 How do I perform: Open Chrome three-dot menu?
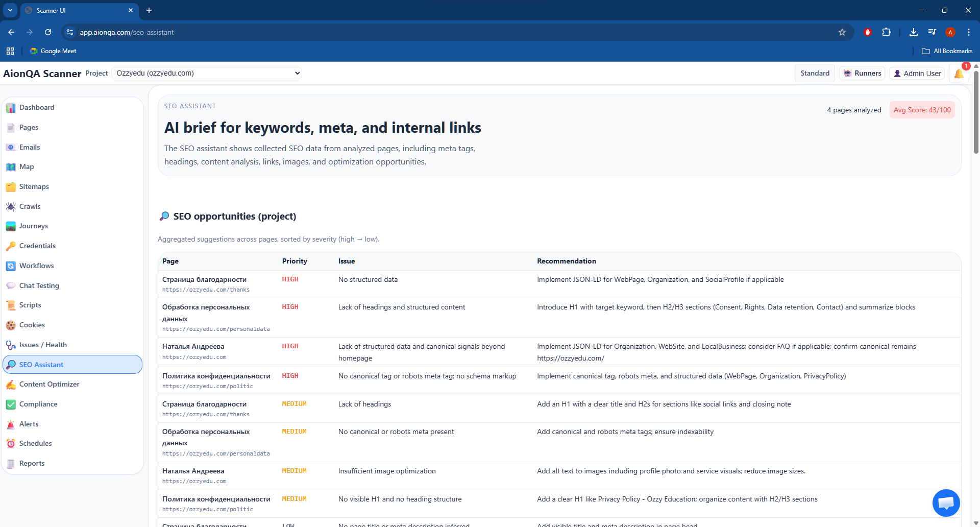[x=969, y=32]
